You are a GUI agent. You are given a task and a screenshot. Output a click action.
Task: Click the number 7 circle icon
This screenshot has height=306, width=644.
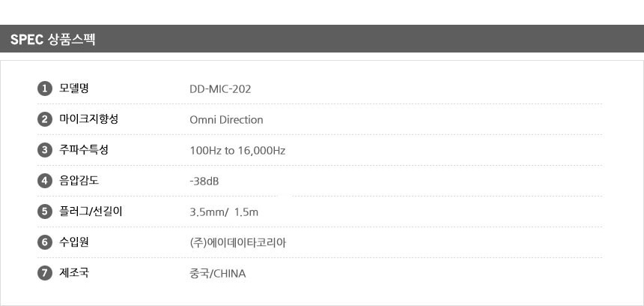(x=44, y=273)
